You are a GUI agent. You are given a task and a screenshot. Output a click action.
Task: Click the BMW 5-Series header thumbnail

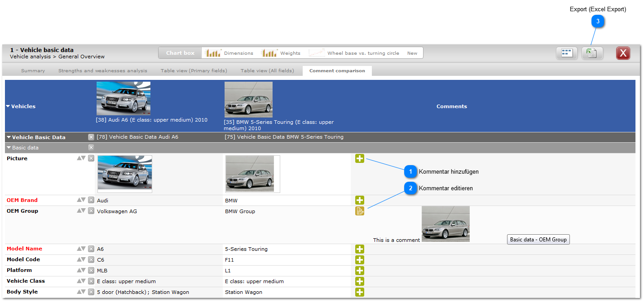tap(248, 100)
